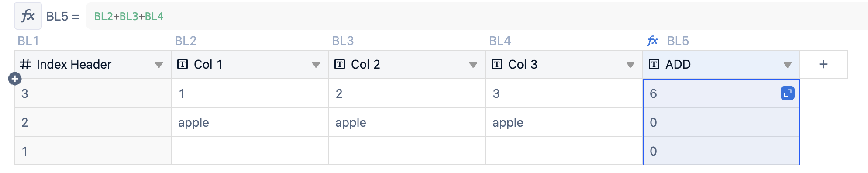
Task: Click the text type icon for Col 2
Action: [x=340, y=65]
